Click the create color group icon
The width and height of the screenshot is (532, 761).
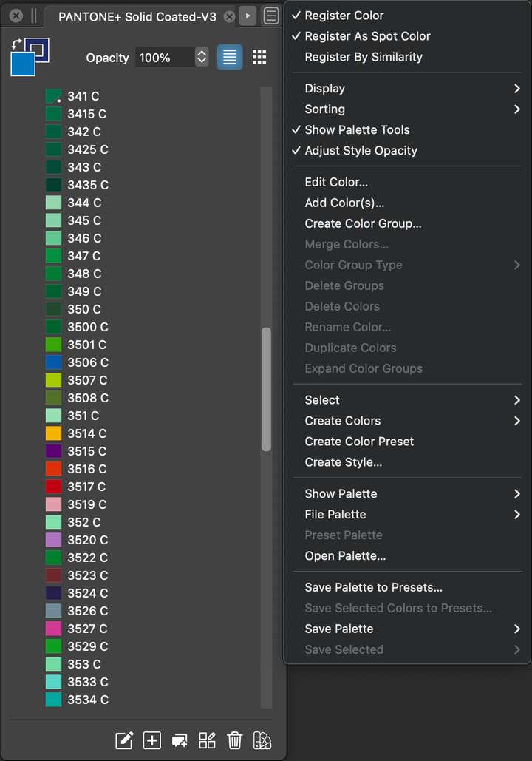pyautogui.click(x=207, y=740)
